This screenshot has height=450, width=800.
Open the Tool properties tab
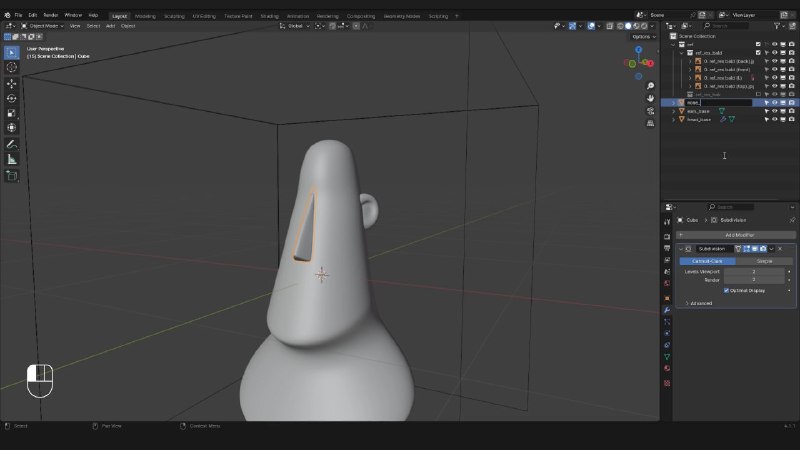pos(667,222)
